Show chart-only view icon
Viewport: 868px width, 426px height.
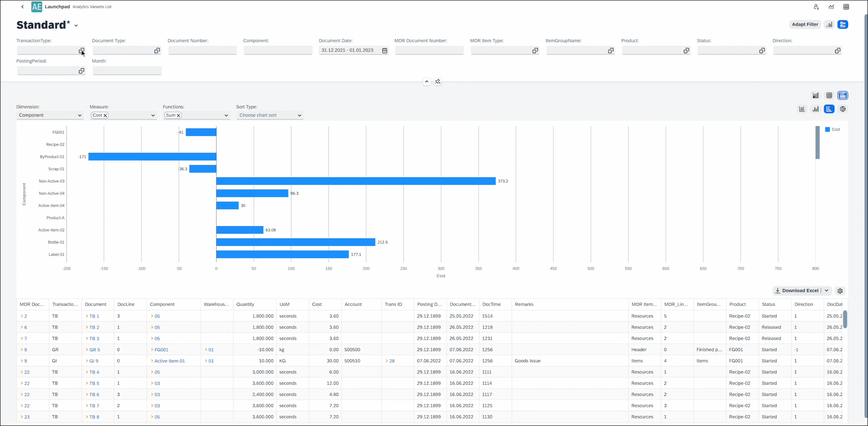(815, 96)
